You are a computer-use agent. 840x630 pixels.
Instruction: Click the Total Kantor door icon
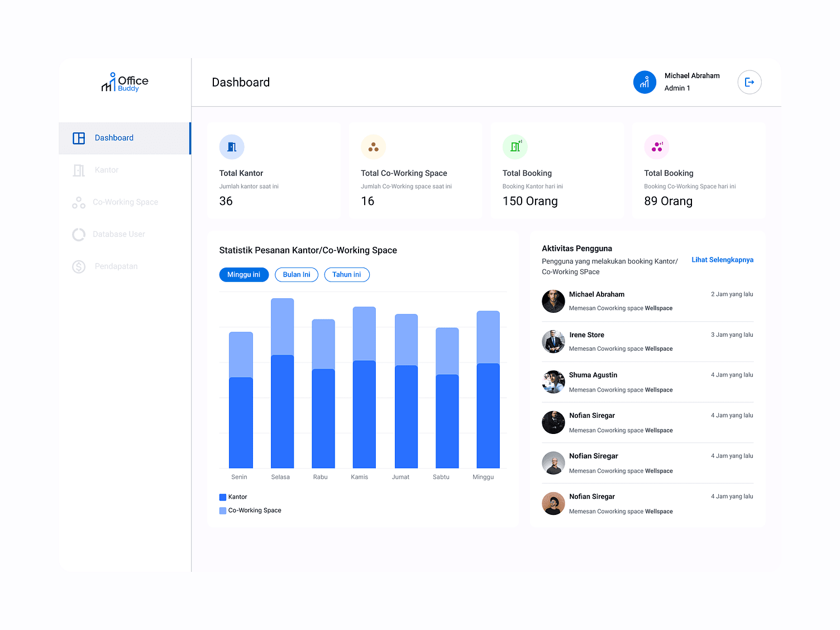[232, 147]
